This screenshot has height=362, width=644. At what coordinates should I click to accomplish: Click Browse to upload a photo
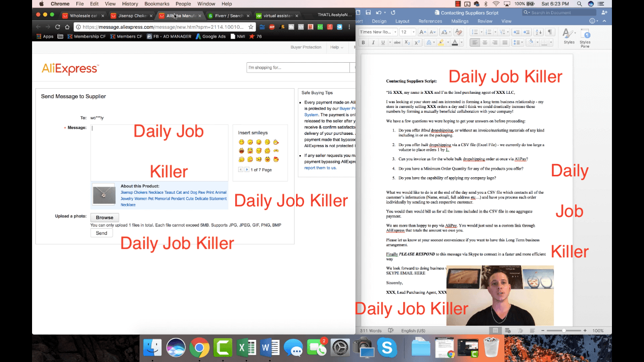[x=105, y=217]
